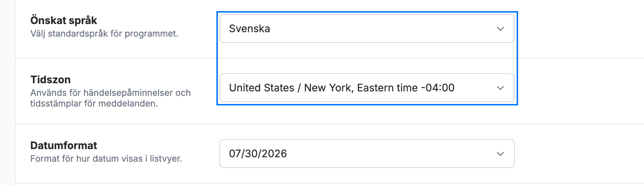Click the text tidsstämplar för meddelanden
The width and height of the screenshot is (644, 185).
tap(94, 104)
